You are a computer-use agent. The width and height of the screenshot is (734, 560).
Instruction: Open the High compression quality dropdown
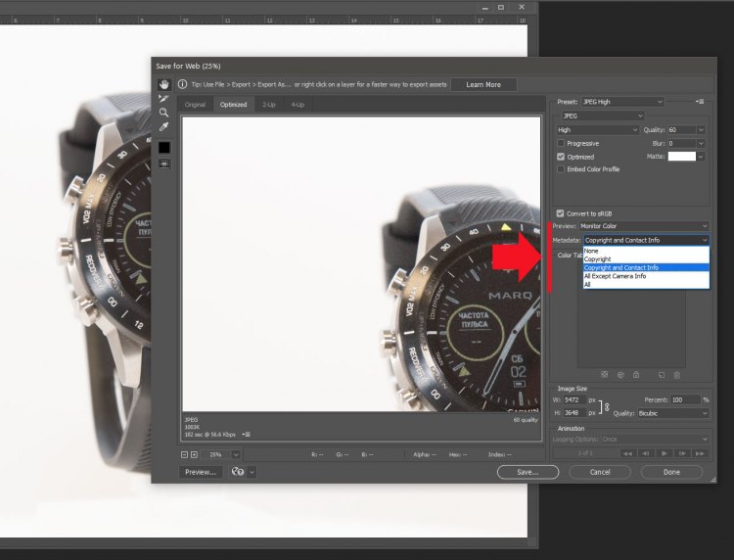click(x=597, y=129)
